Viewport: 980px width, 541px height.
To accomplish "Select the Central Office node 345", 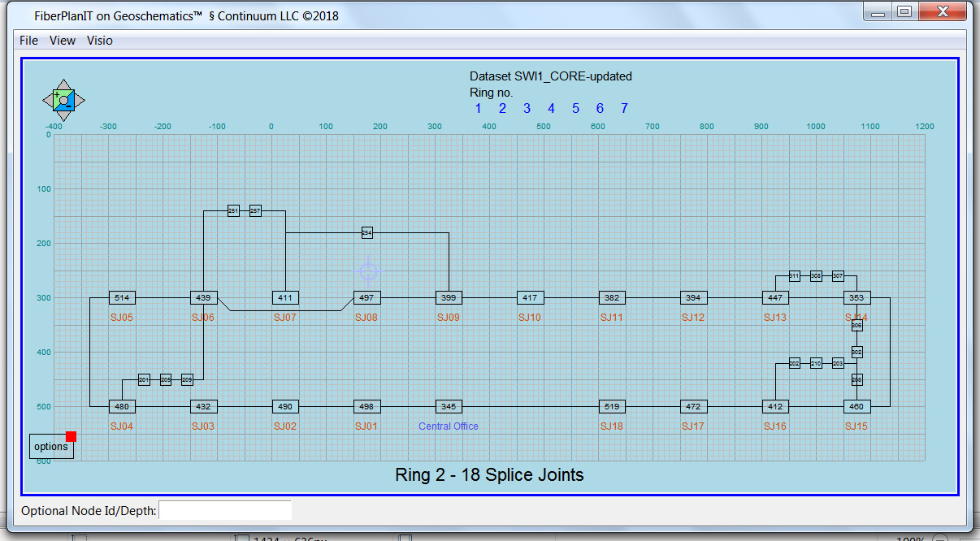I will (448, 406).
